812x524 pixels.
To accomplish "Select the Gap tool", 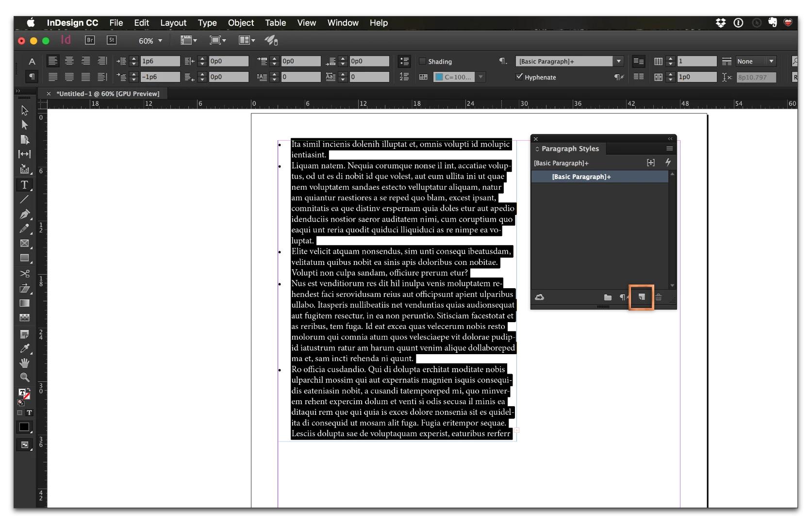I will point(24,154).
